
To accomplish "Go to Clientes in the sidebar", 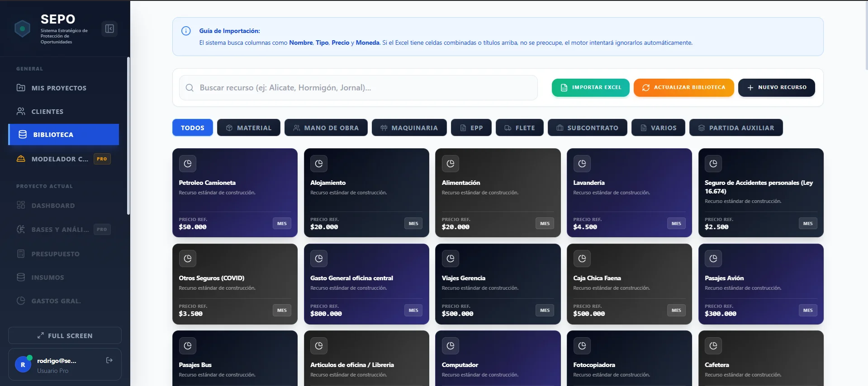I will point(47,112).
